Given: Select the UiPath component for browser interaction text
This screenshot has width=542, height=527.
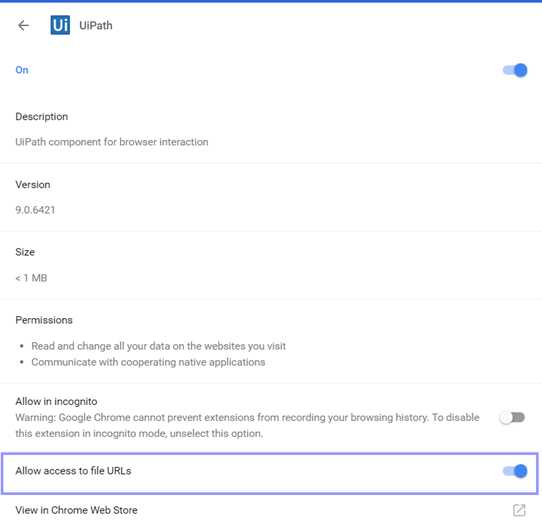Looking at the screenshot, I should pos(112,142).
